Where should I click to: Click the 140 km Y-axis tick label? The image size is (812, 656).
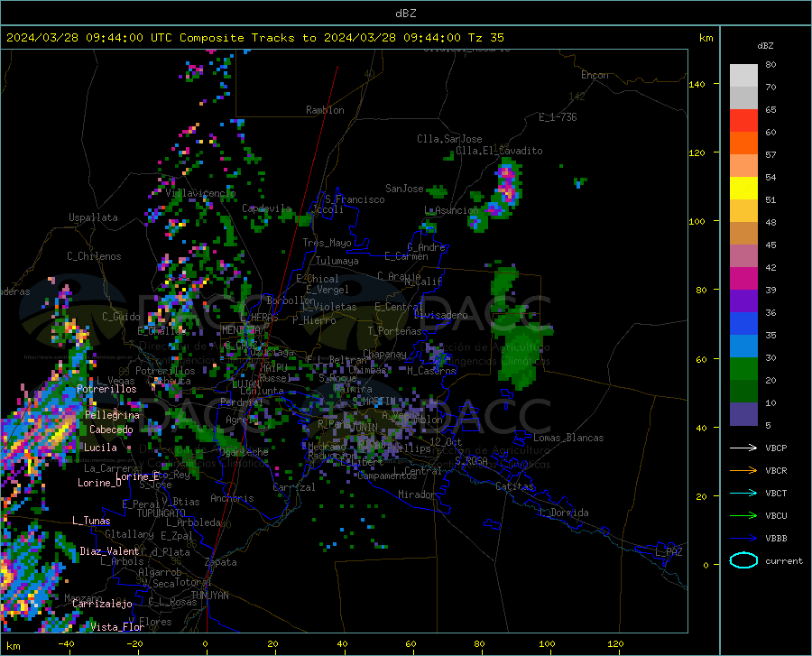(697, 84)
